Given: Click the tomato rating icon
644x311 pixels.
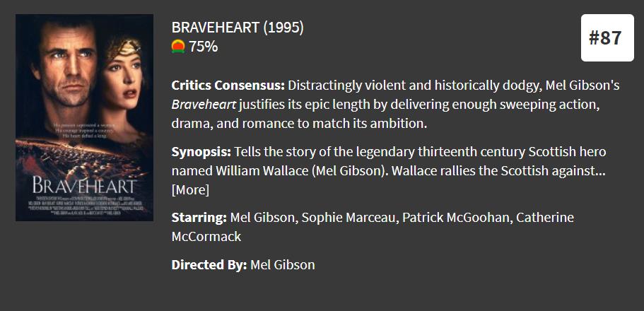Looking at the screenshot, I should (x=178, y=47).
